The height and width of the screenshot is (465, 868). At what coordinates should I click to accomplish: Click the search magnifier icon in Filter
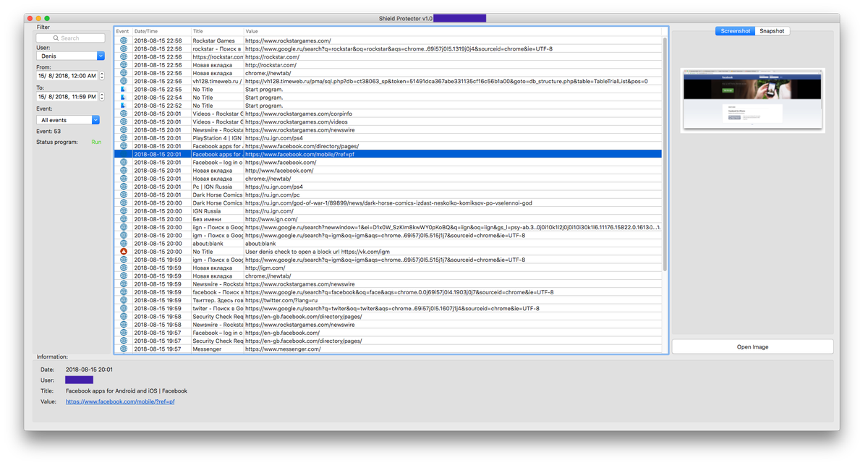pos(56,37)
